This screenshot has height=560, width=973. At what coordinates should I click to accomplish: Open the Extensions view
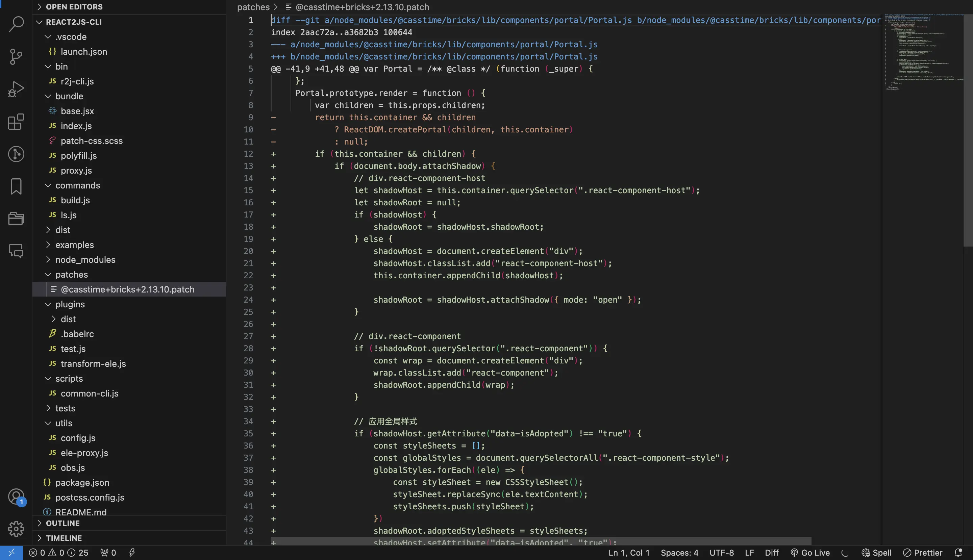coord(16,122)
